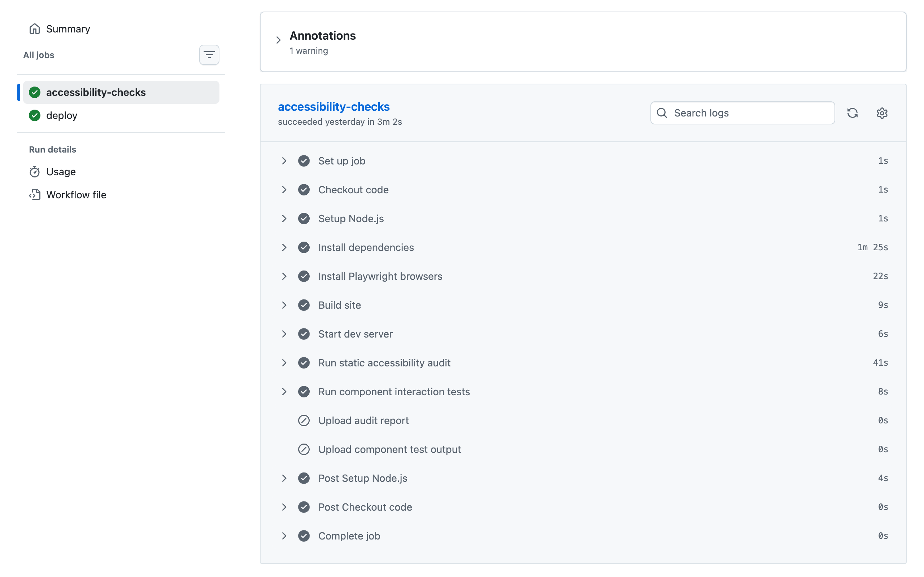924x577 pixels.
Task: Expand the Annotations section
Action: click(x=278, y=40)
